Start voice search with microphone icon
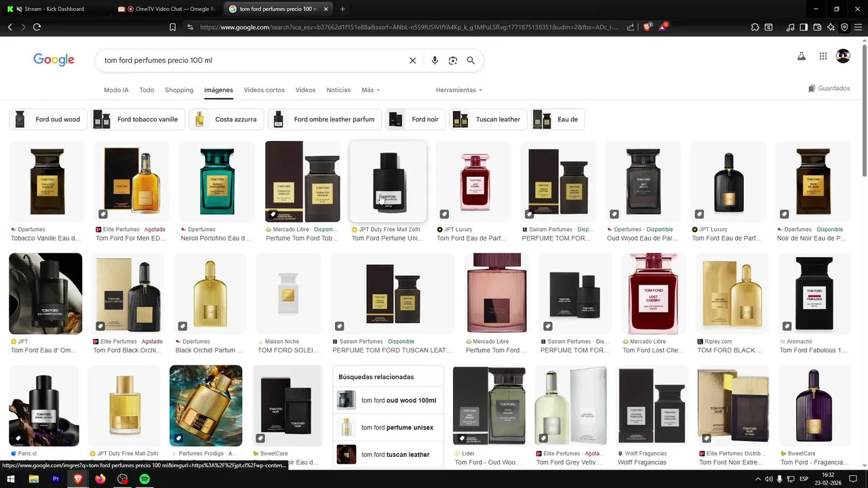Image resolution: width=868 pixels, height=488 pixels. [435, 60]
